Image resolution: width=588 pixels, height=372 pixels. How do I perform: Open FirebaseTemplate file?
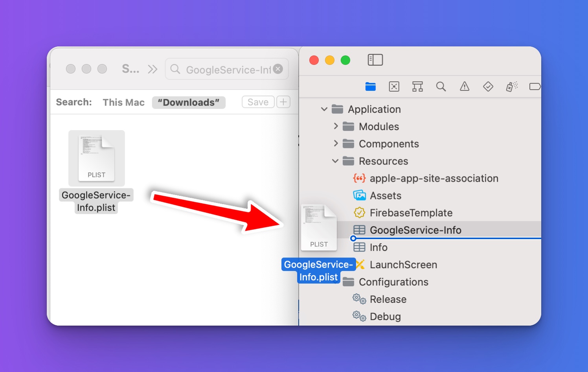click(x=411, y=213)
